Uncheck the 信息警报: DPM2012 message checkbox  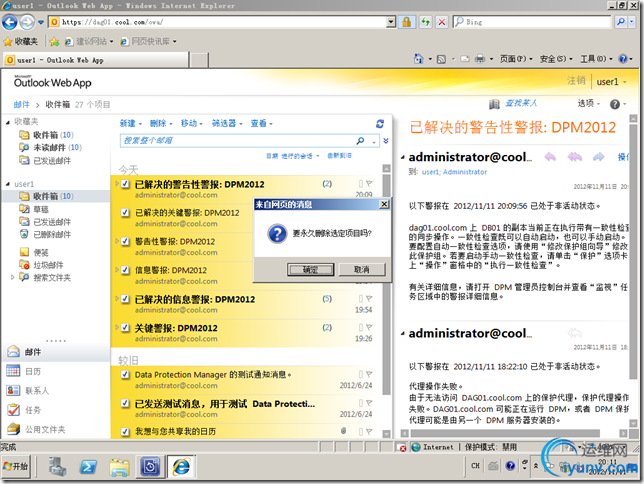(125, 270)
